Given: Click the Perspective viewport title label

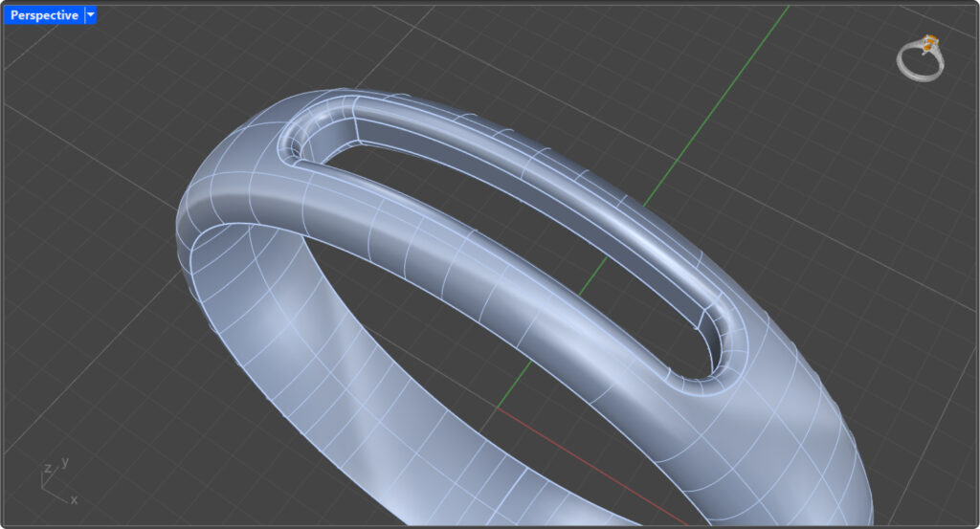Looking at the screenshot, I should 43,15.
